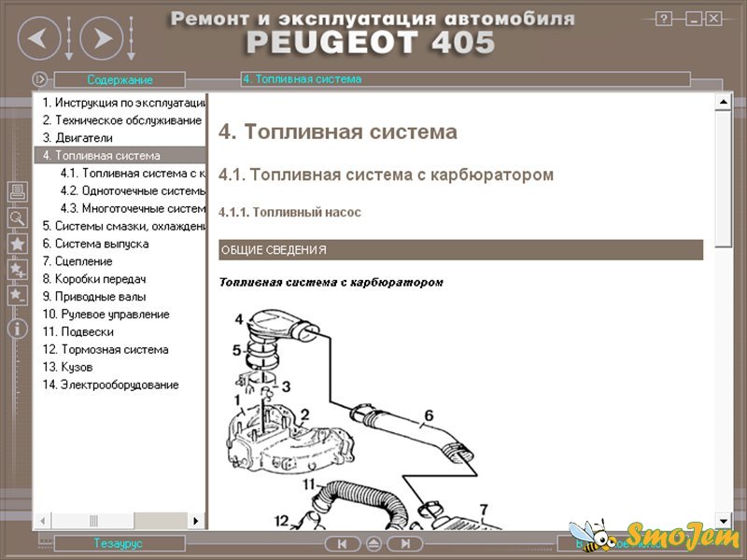Click page vertical scrollbar thumb
This screenshot has width=747, height=560.
(x=723, y=179)
